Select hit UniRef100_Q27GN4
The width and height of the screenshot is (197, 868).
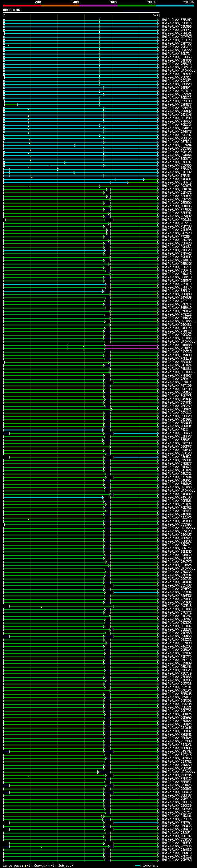(x=177, y=145)
